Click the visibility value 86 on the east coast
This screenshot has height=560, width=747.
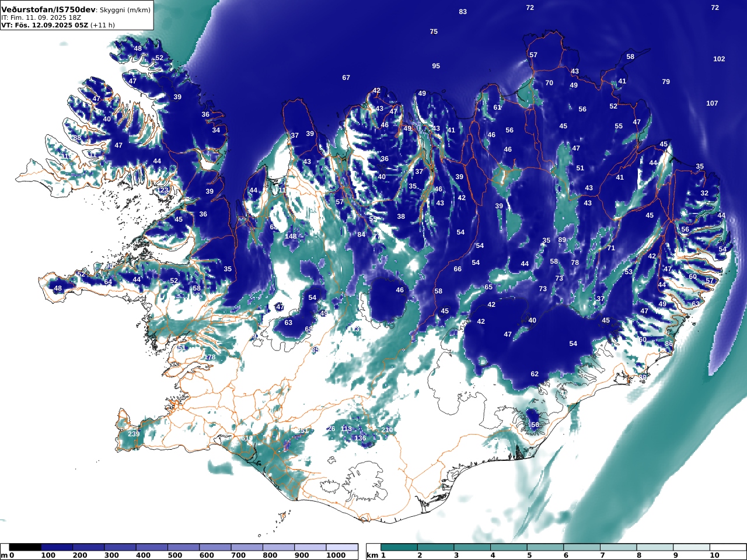[x=669, y=344]
